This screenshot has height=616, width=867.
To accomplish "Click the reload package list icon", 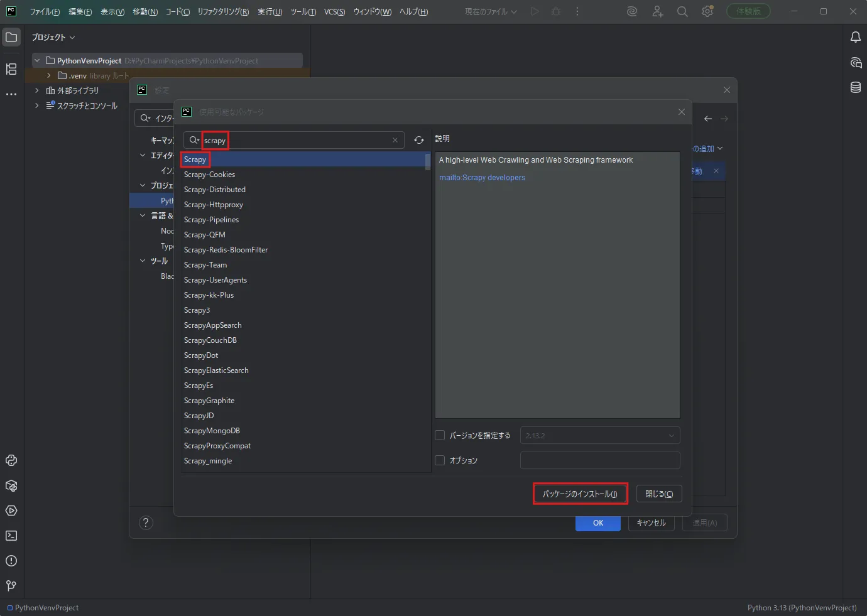I will point(419,140).
